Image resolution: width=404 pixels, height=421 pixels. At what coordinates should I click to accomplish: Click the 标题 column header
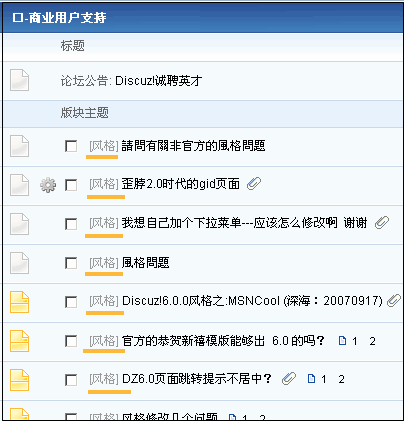[73, 46]
